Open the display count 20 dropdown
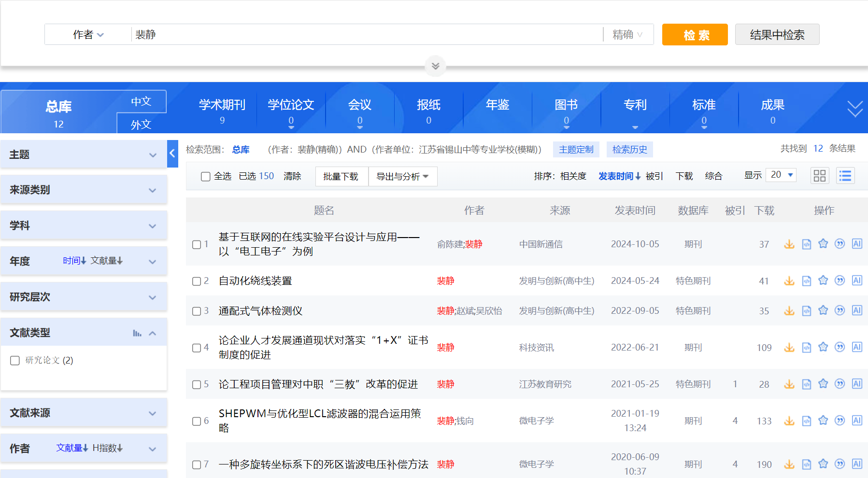868x478 pixels. coord(782,175)
